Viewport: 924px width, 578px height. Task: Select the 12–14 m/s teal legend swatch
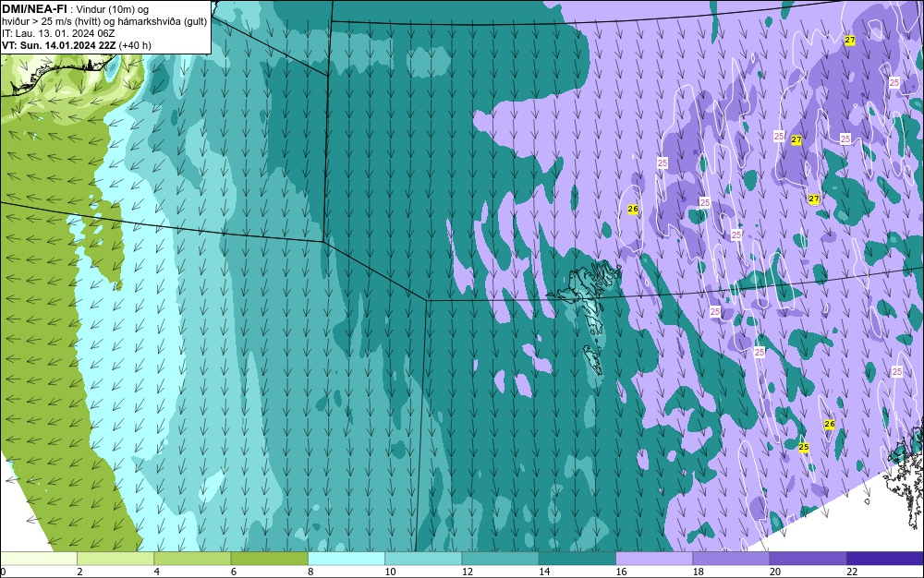click(x=500, y=558)
